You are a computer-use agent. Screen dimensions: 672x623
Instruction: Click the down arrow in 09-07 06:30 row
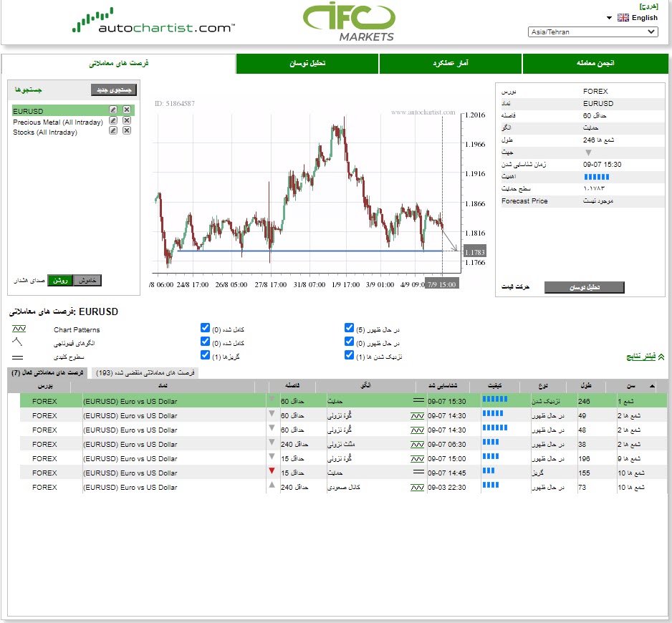[272, 442]
